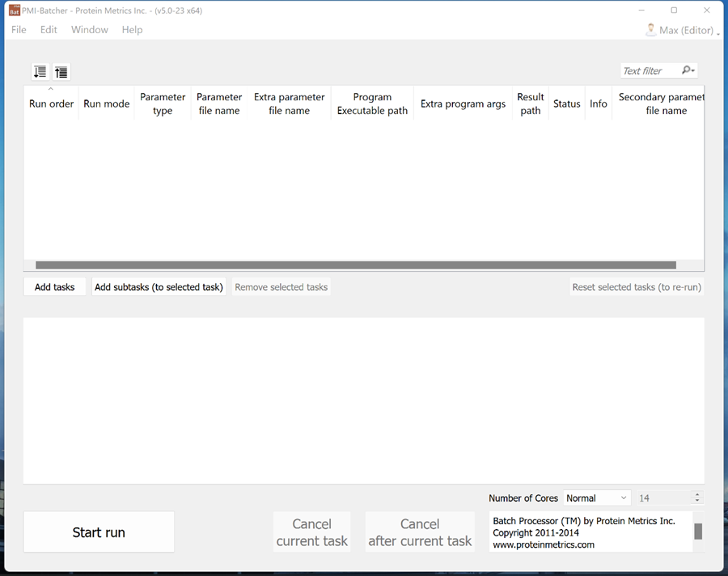The height and width of the screenshot is (576, 728).
Task: Open the File menu
Action: point(19,30)
